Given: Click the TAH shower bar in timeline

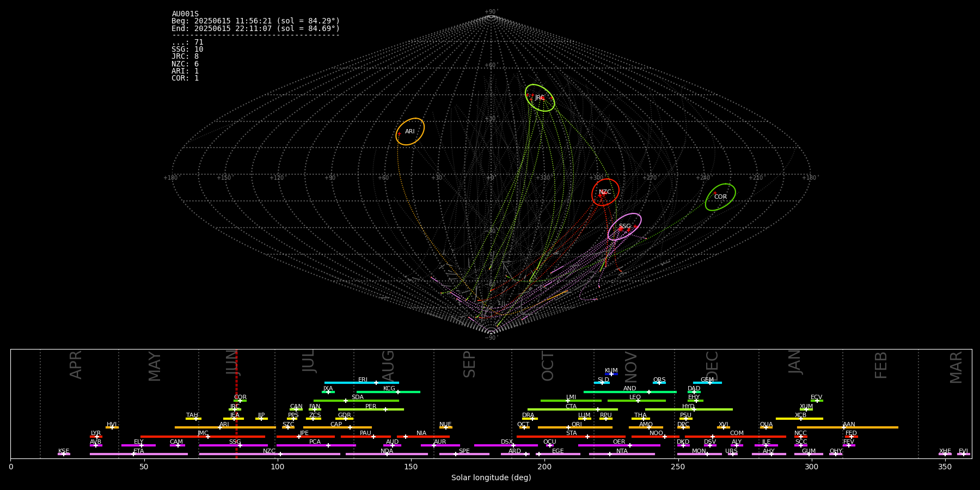Looking at the screenshot, I should pos(193,419).
